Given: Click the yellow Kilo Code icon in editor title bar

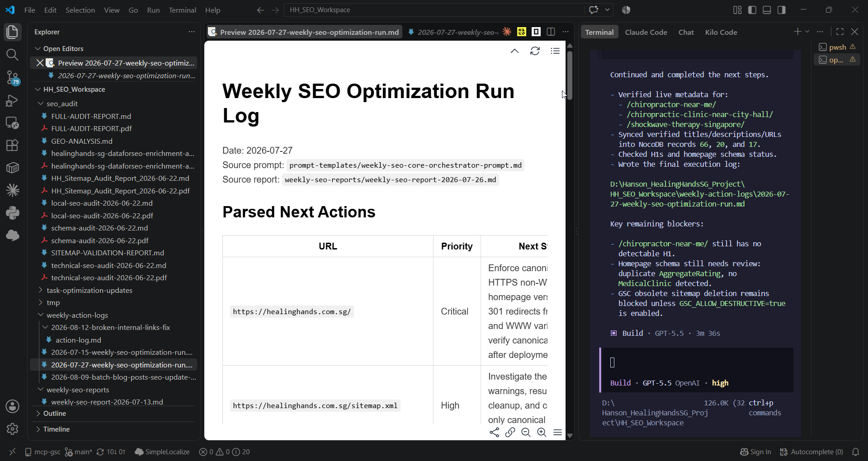Looking at the screenshot, I should [522, 32].
